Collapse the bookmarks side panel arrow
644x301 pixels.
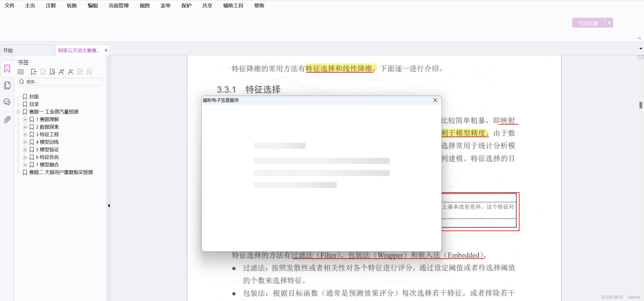point(109,206)
